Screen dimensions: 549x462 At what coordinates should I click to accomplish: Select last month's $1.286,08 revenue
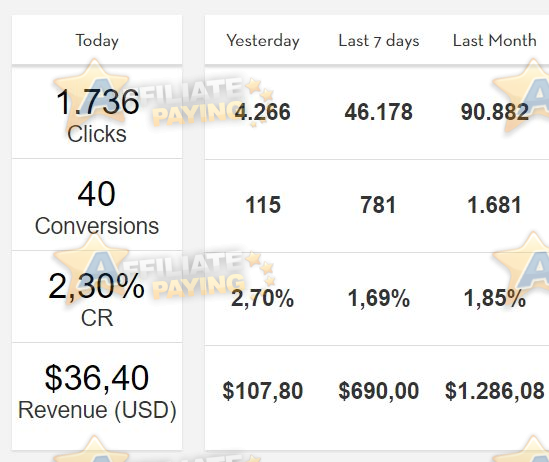coord(495,391)
